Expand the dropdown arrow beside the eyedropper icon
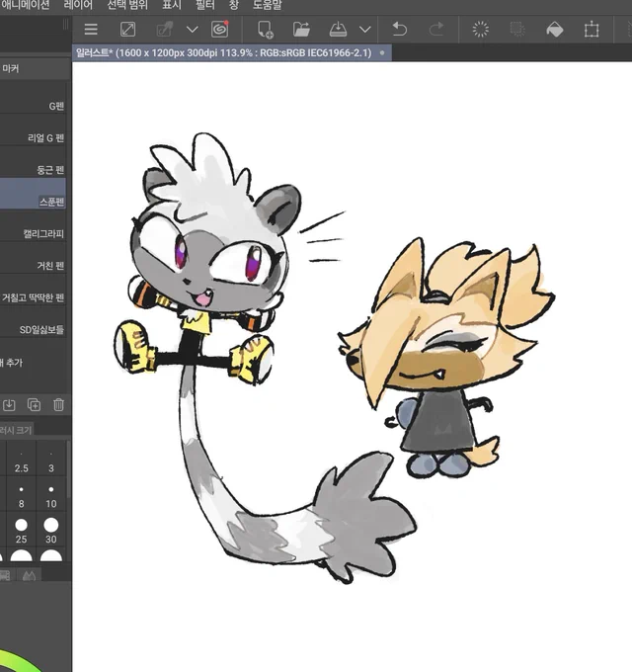The height and width of the screenshot is (672, 632). click(x=193, y=30)
